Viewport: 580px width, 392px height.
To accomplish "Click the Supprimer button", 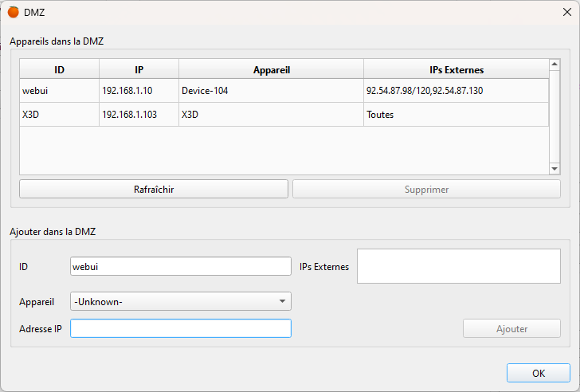I will point(426,190).
